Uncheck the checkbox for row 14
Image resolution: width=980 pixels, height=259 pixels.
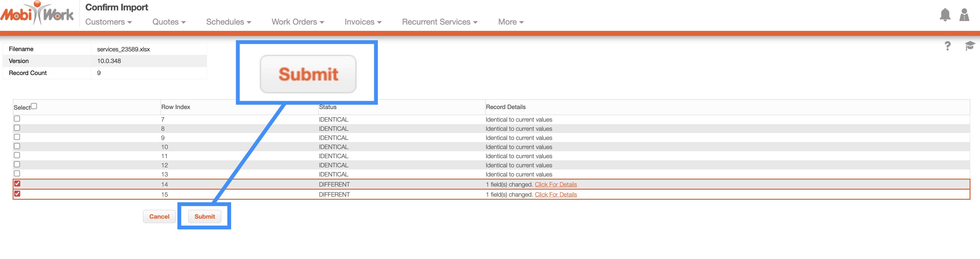(x=17, y=184)
